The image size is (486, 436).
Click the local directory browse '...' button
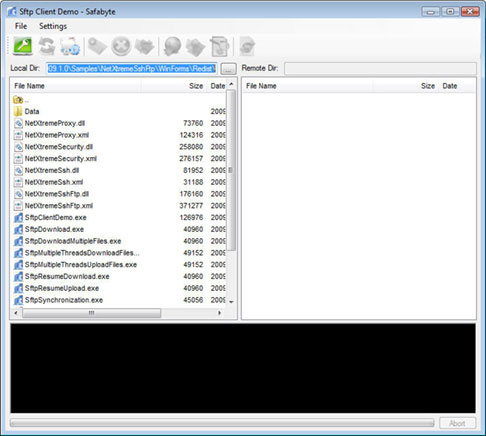click(x=228, y=69)
